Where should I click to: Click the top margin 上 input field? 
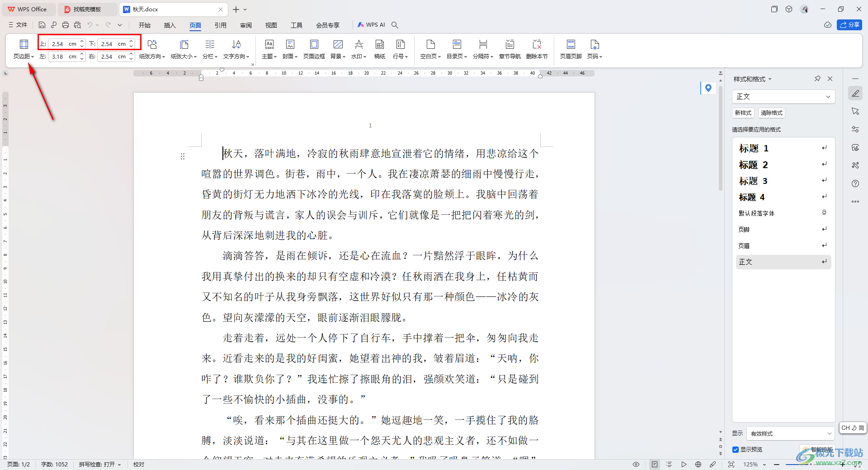point(67,44)
